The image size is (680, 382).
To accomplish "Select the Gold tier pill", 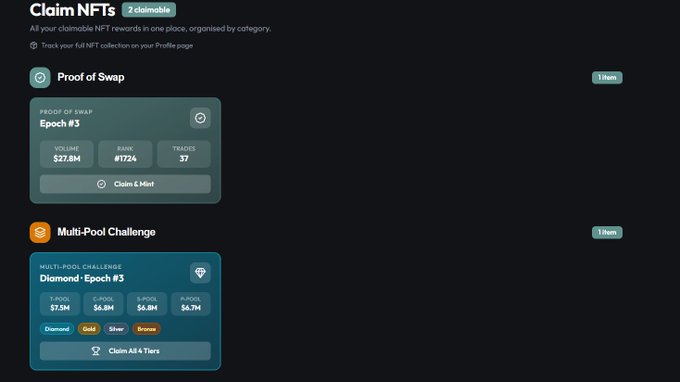I will pos(89,329).
